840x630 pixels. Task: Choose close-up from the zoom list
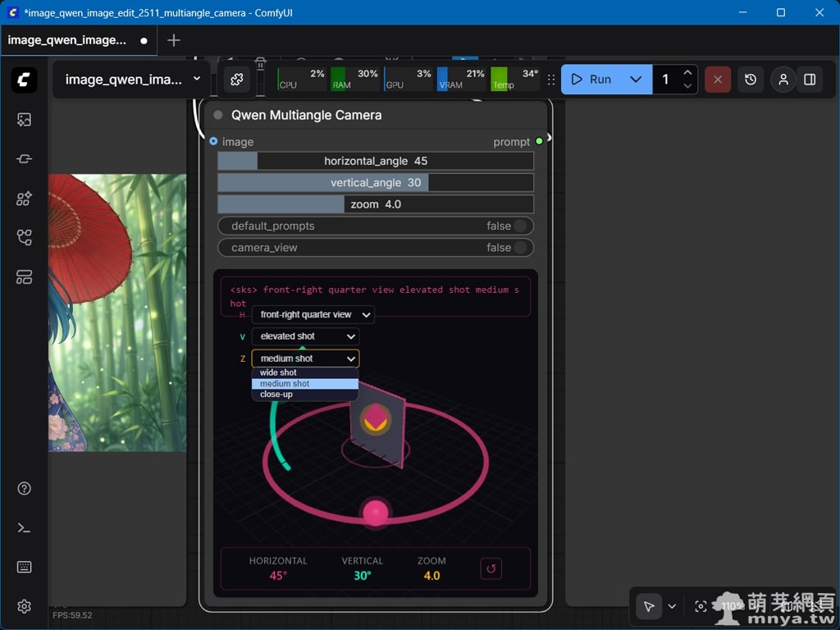point(276,395)
